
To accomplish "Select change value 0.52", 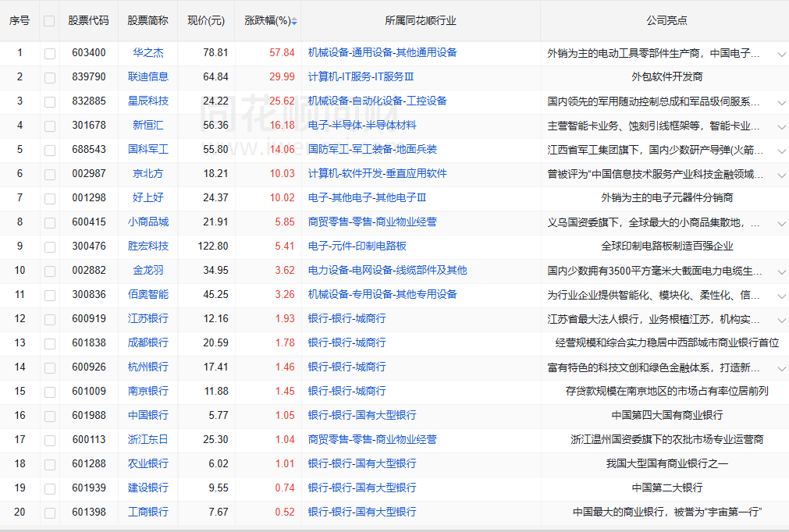I will [285, 512].
